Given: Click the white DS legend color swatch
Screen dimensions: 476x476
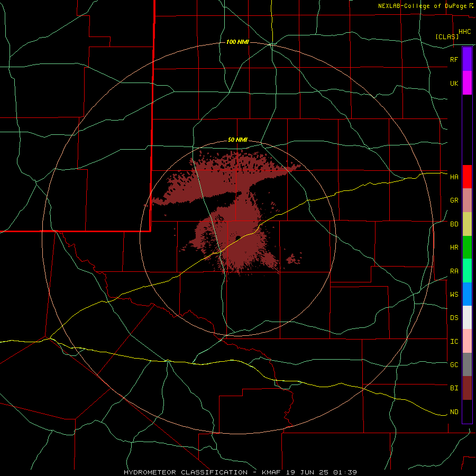Looking at the screenshot, I should click(467, 317).
